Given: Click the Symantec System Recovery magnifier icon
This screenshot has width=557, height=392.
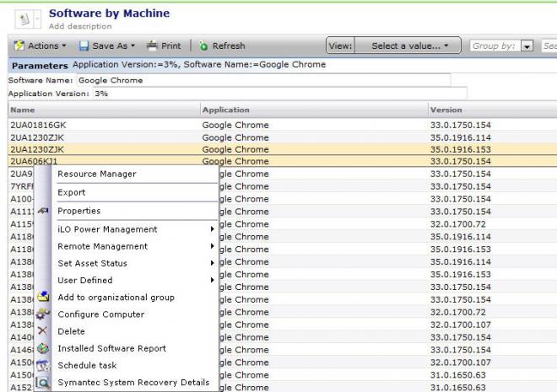Looking at the screenshot, I should coord(43,383).
